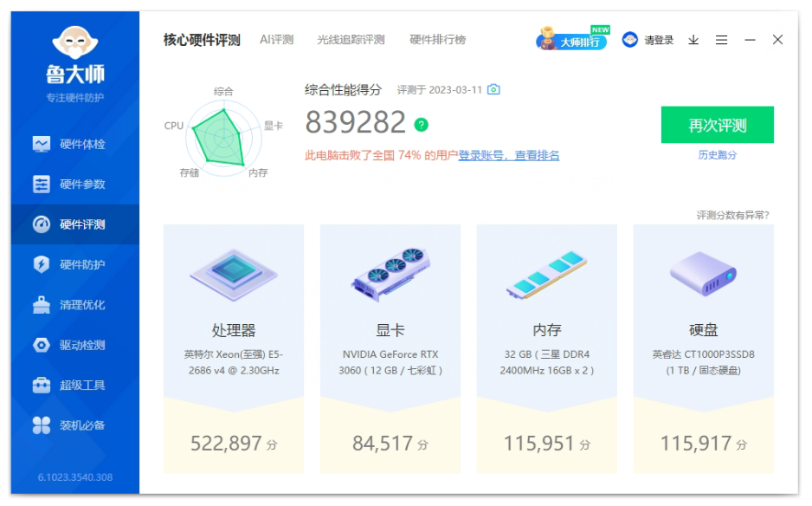Click the 驱动检测 gear icon
The height and width of the screenshot is (506, 812).
42,345
